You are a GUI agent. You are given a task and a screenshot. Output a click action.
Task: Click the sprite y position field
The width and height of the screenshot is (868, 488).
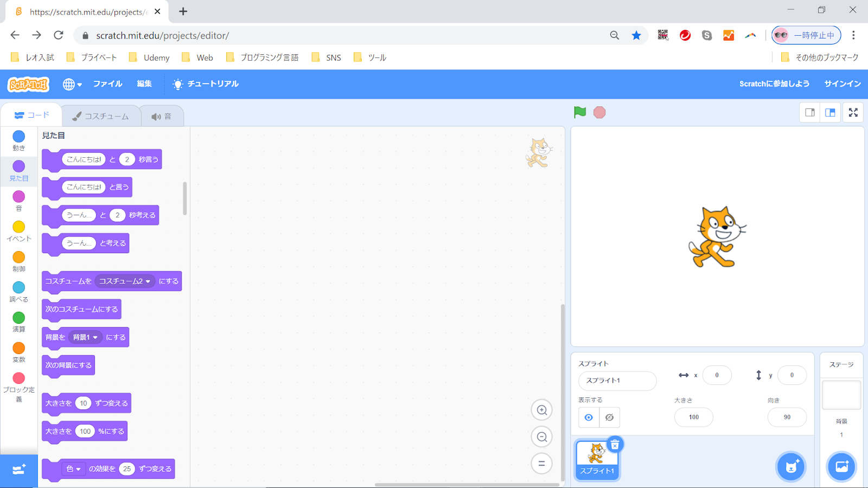click(792, 375)
